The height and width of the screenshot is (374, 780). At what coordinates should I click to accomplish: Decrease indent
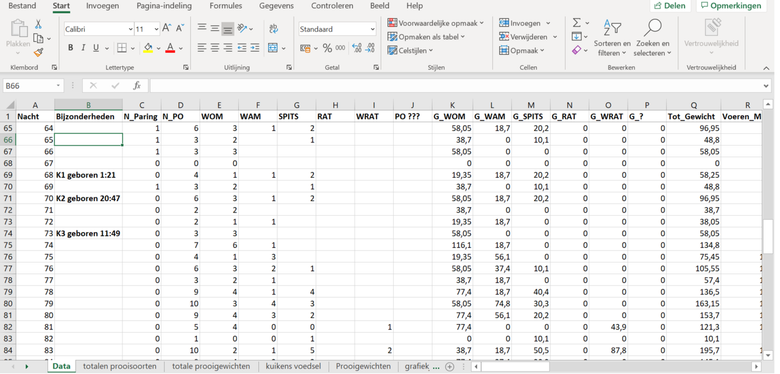(242, 48)
